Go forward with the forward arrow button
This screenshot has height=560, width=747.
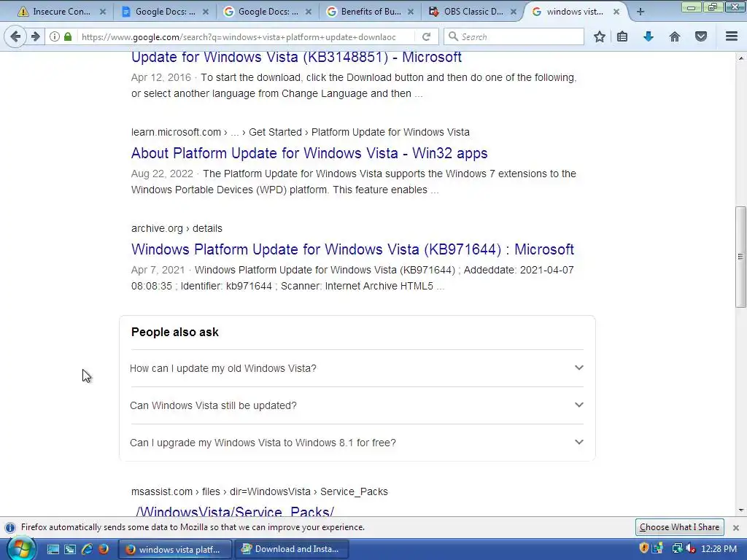(35, 36)
